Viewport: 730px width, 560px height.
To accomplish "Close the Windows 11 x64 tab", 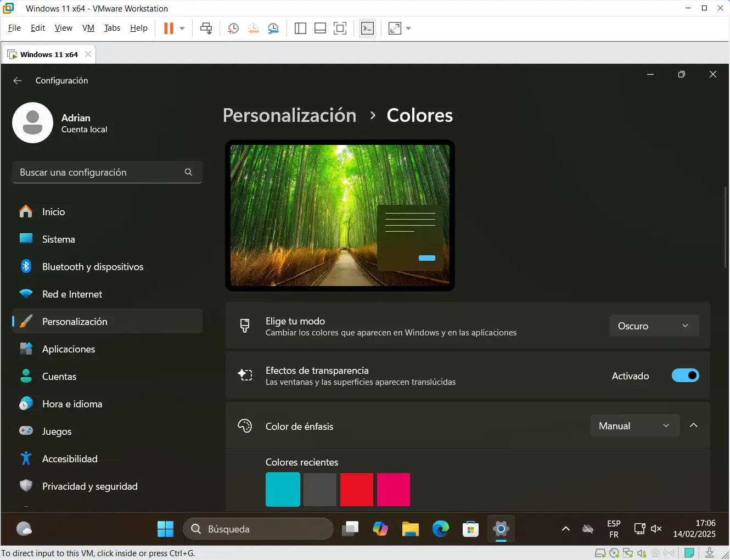I will click(88, 54).
